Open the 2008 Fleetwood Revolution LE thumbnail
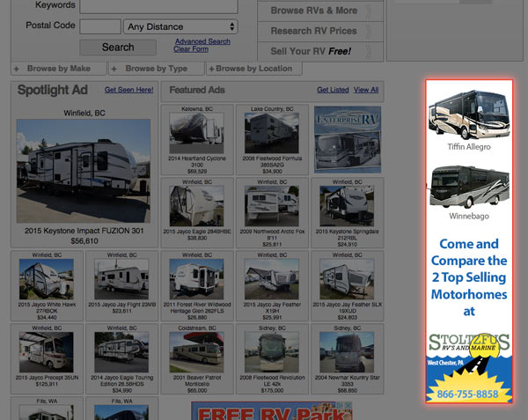 pos(272,352)
